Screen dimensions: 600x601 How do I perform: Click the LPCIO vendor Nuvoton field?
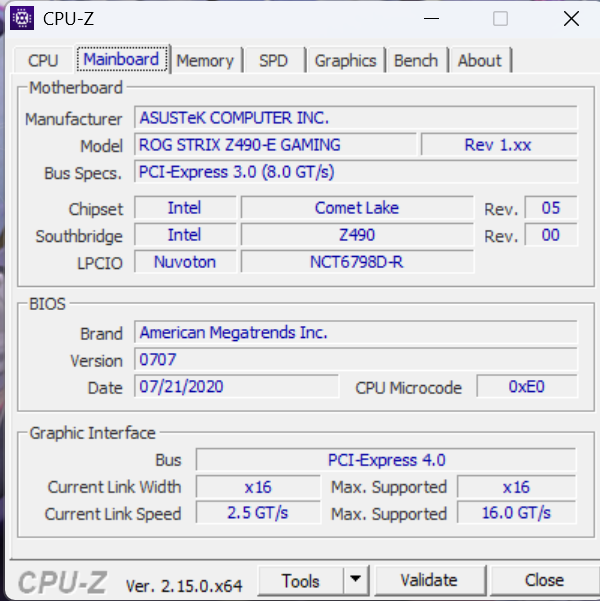(185, 262)
